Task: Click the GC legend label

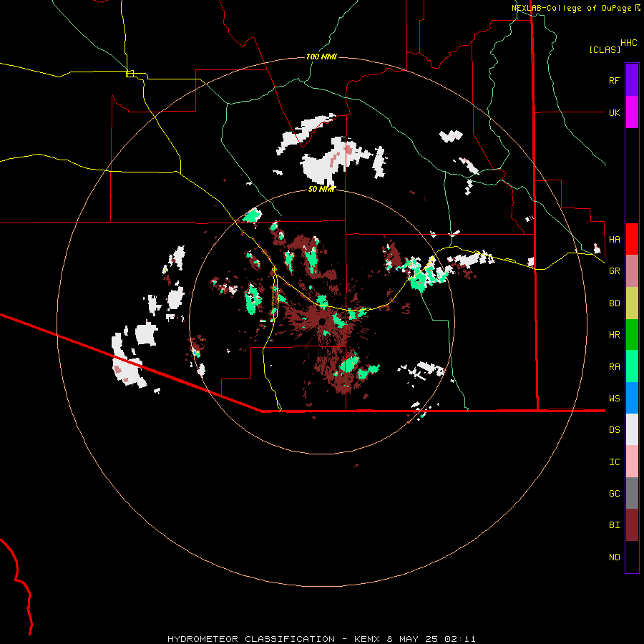Action: point(614,494)
